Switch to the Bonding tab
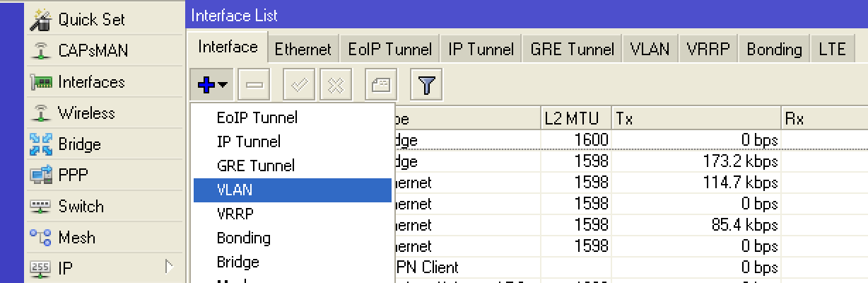Screen dimensions: 868x283 click(775, 50)
